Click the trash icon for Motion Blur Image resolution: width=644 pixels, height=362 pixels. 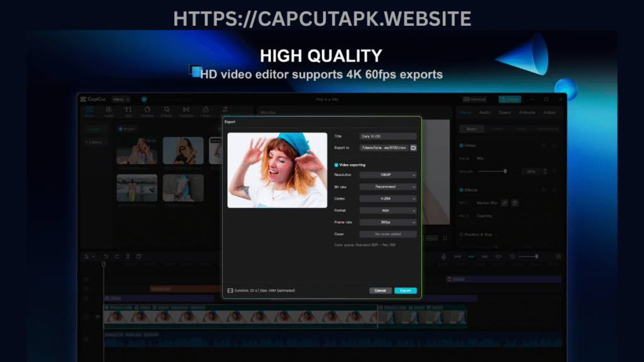[x=514, y=203]
